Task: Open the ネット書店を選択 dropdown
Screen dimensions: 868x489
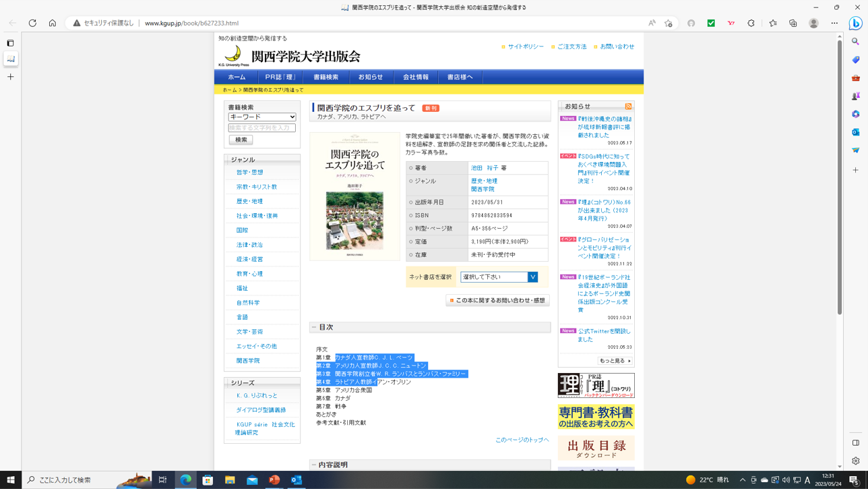Action: [499, 277]
